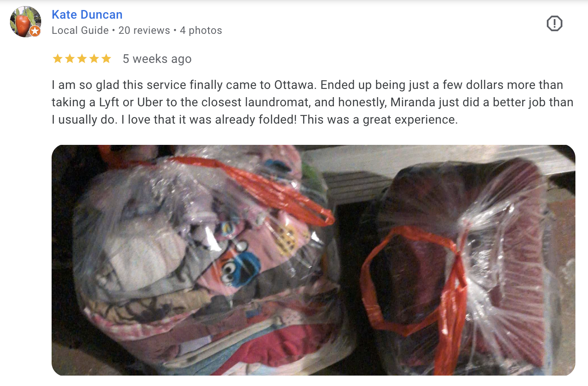Click the orange Local Guide star badge
This screenshot has height=386, width=588.
pyautogui.click(x=35, y=31)
